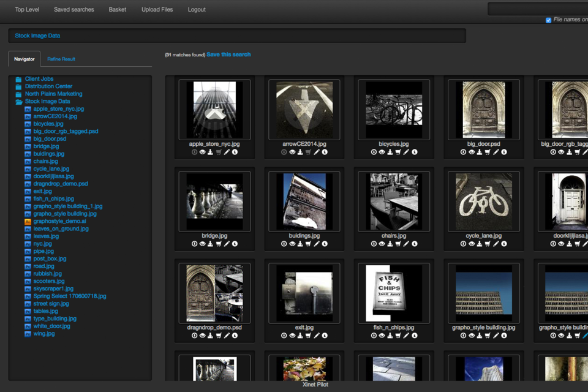The width and height of the screenshot is (588, 392).
Task: Add chairs.jpg to basket with cart icon
Action: tap(398, 244)
